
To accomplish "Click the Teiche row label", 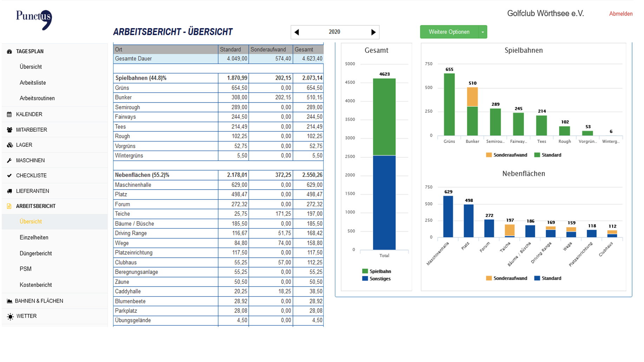I will coord(123,214).
